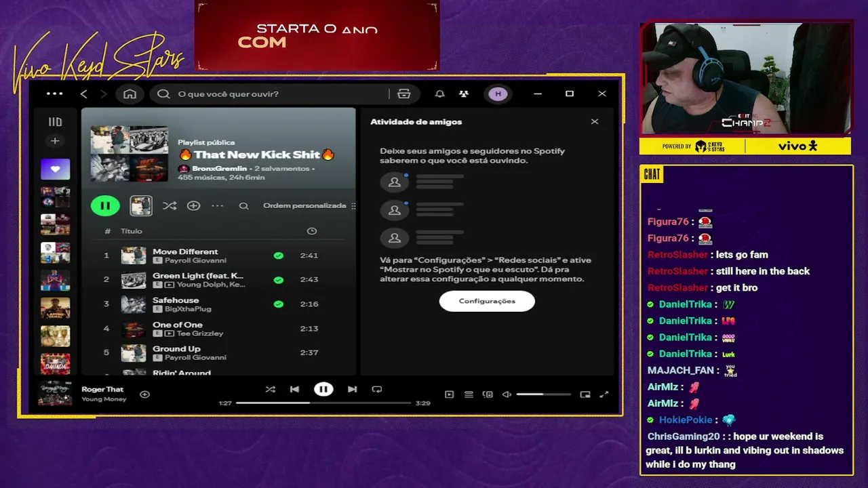Close the 'Atividade de amigos' panel
The width and height of the screenshot is (868, 488).
(595, 122)
